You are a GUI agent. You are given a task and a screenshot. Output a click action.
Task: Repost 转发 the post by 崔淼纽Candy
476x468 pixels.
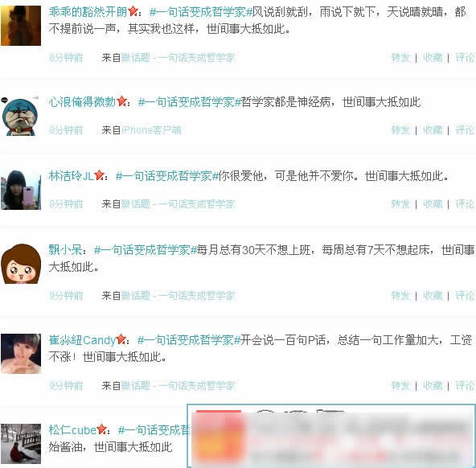click(x=400, y=385)
